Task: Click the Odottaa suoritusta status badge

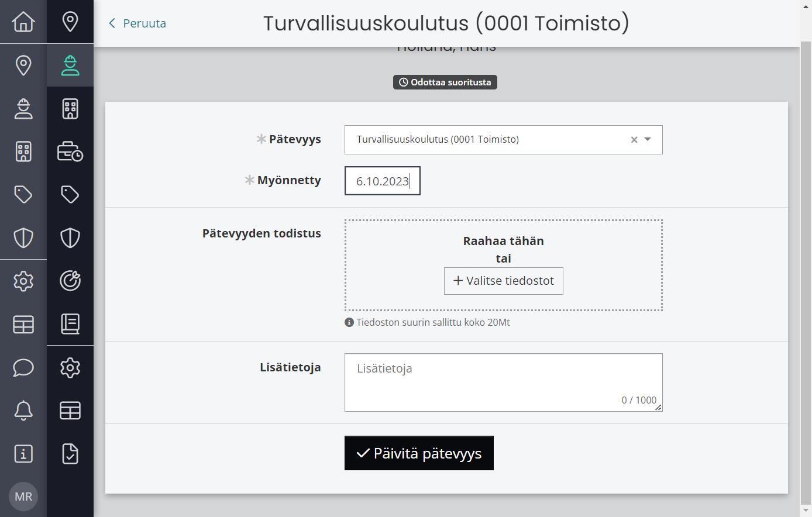Action: [x=445, y=82]
